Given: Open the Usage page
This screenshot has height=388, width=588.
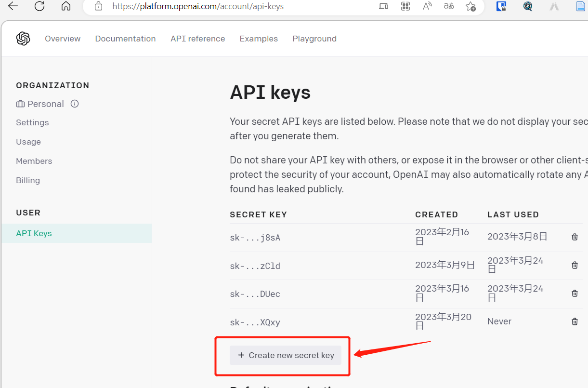Looking at the screenshot, I should tap(28, 142).
